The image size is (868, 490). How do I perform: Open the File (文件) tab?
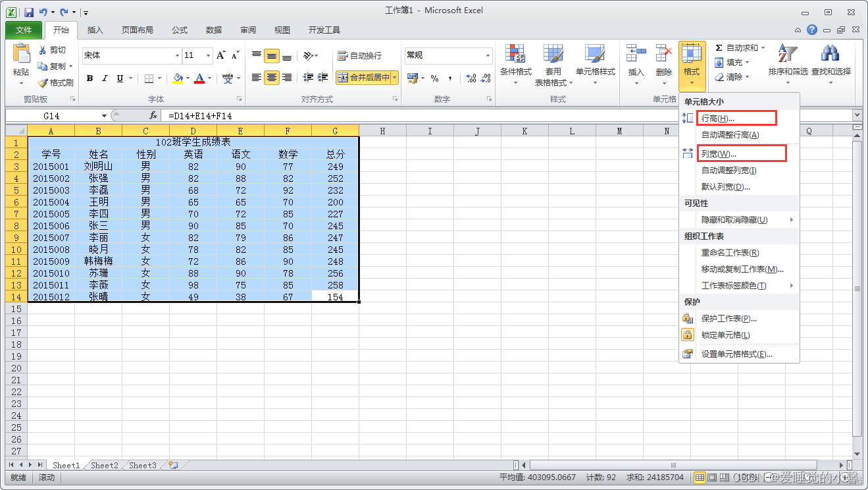click(24, 30)
